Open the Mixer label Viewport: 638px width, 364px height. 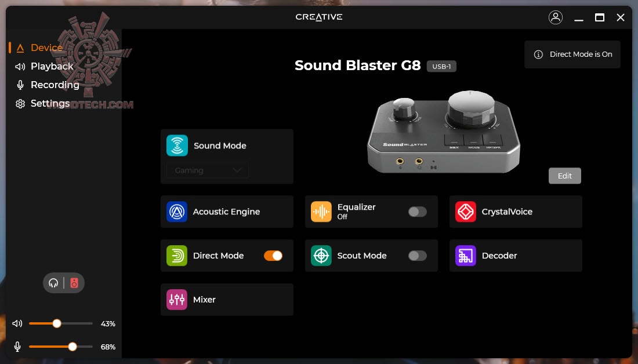coord(204,299)
